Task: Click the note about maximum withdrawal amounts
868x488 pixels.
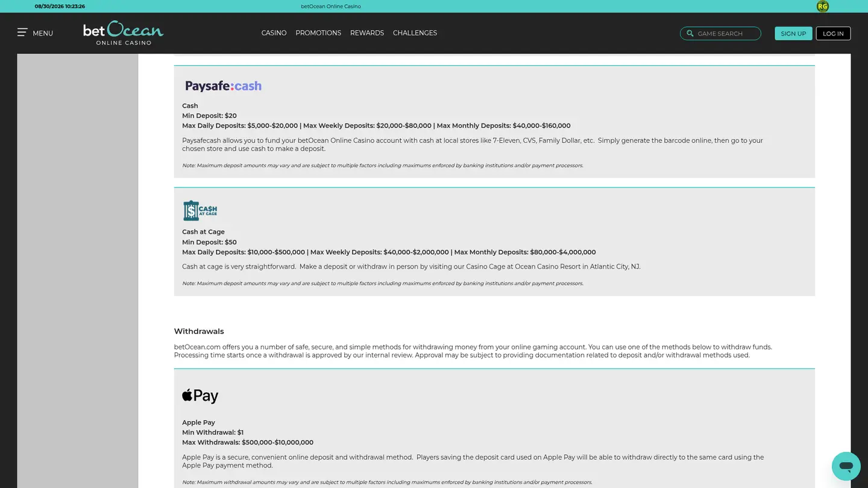Action: (x=387, y=483)
